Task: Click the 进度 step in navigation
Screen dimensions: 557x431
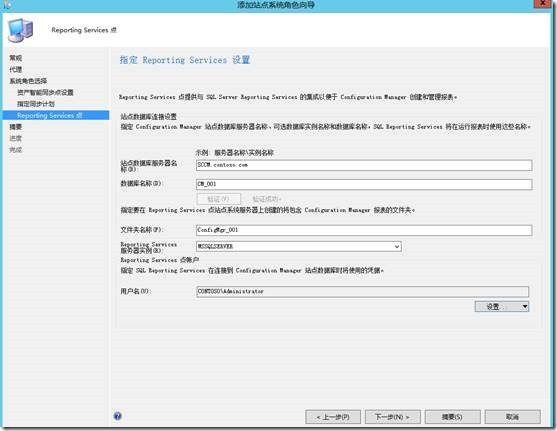Action: tap(16, 138)
